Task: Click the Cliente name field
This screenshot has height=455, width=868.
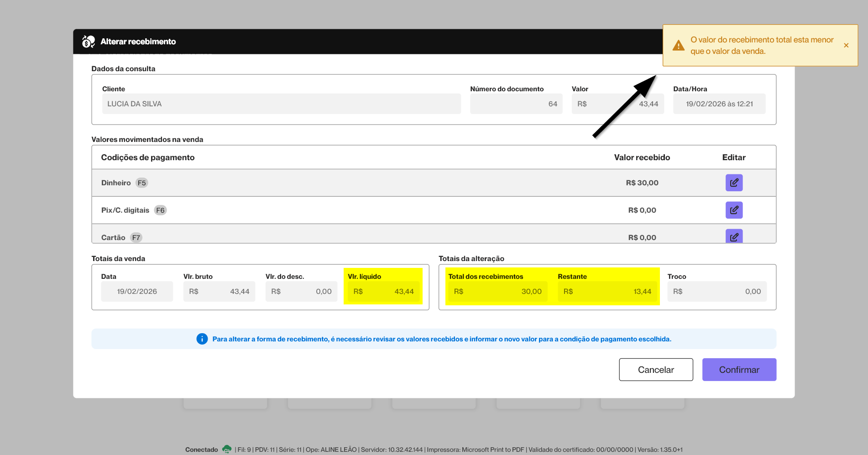Action: (x=281, y=104)
